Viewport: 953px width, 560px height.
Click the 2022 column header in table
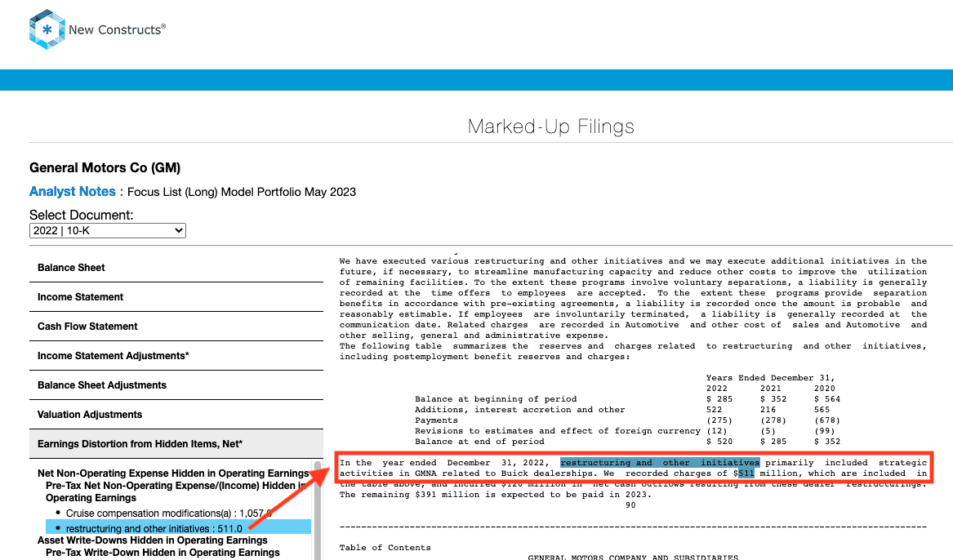717,389
